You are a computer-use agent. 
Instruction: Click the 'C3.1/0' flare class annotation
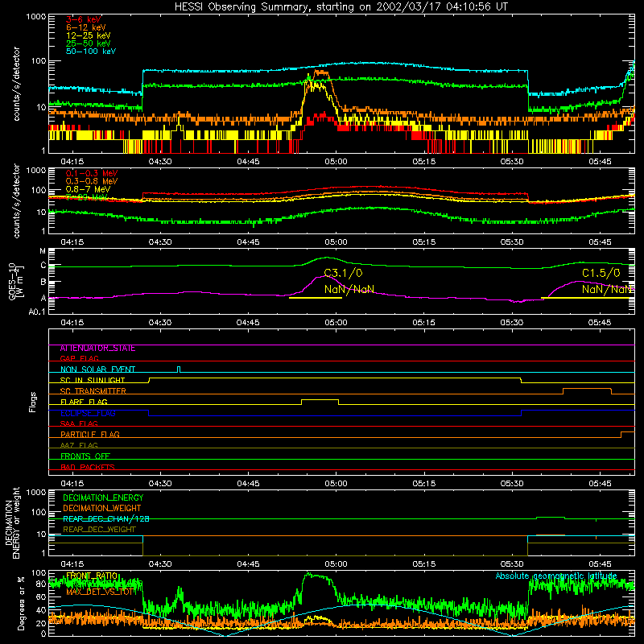[x=344, y=273]
